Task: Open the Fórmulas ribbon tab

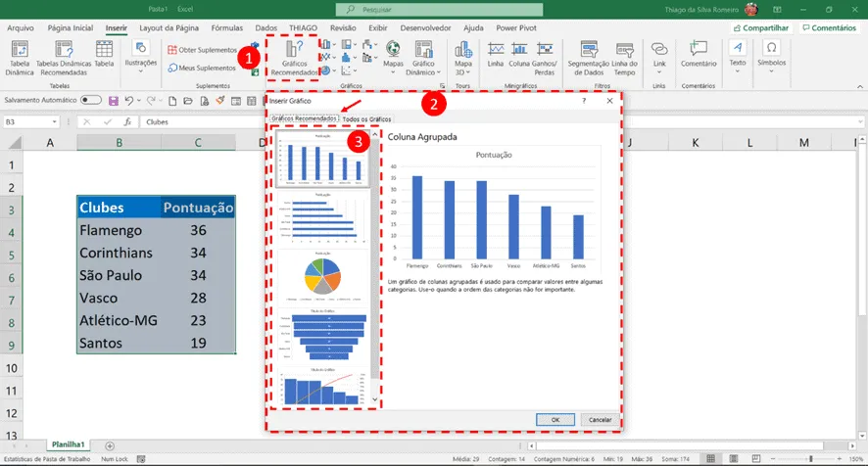Action: click(x=227, y=27)
